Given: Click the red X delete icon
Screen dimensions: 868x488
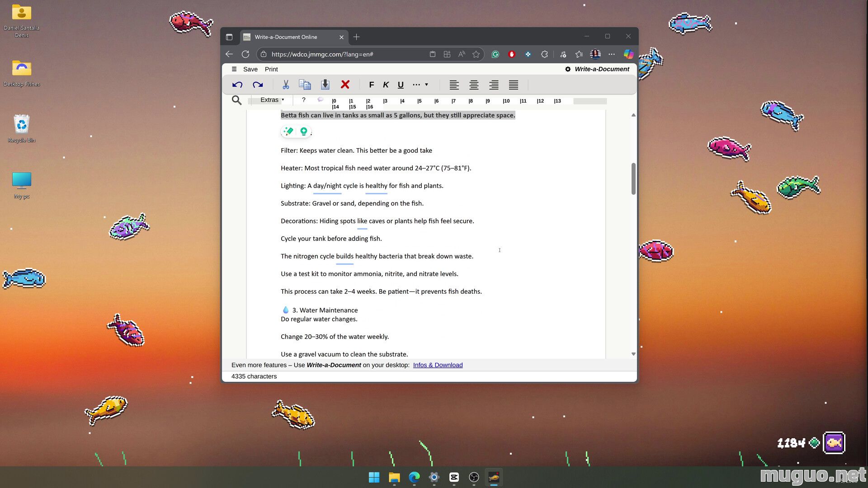Looking at the screenshot, I should (345, 84).
